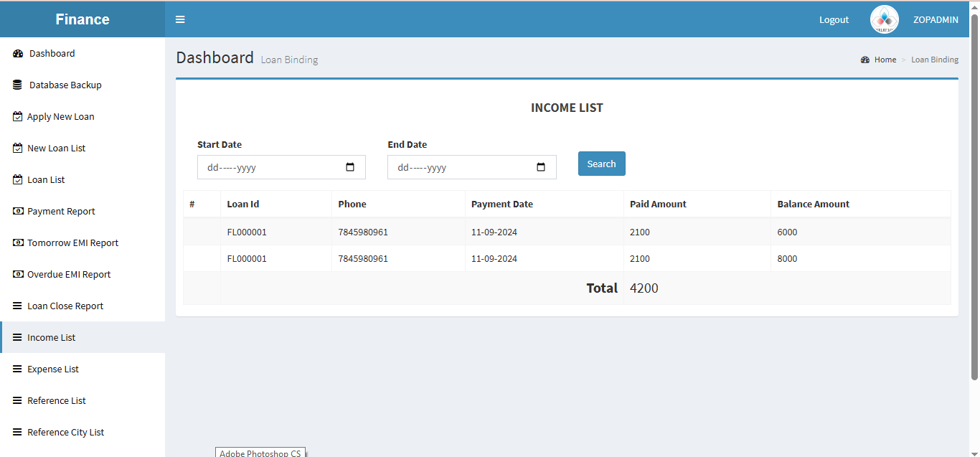Image resolution: width=980 pixels, height=457 pixels.
Task: Click the Loan Close Report list icon
Action: (x=18, y=306)
